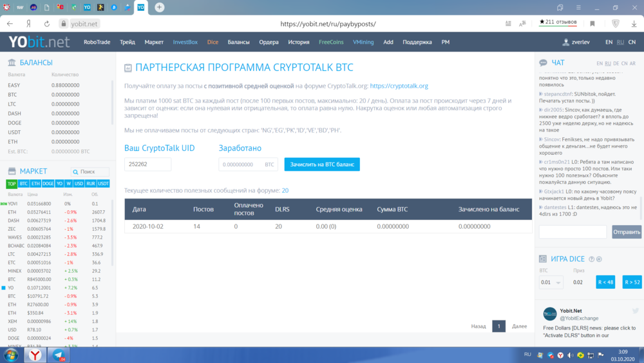Open the InvestBox menu item

click(x=185, y=42)
